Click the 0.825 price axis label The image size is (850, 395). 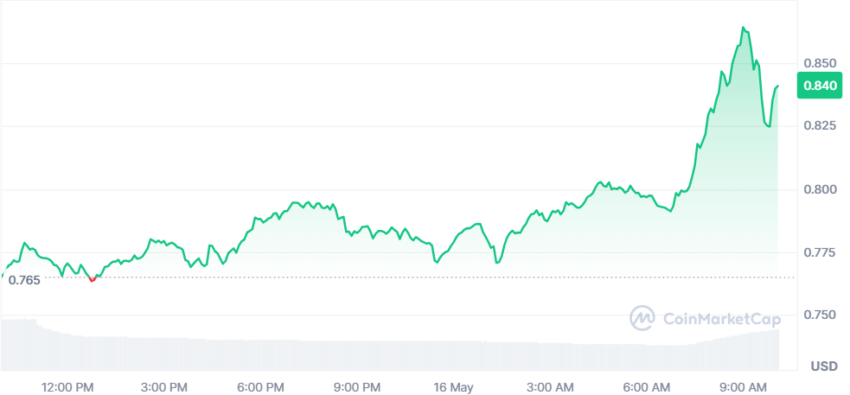[820, 126]
